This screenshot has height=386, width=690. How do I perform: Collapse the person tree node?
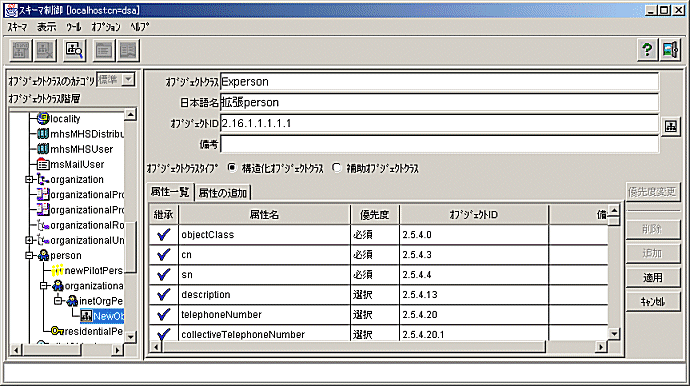pyautogui.click(x=29, y=255)
